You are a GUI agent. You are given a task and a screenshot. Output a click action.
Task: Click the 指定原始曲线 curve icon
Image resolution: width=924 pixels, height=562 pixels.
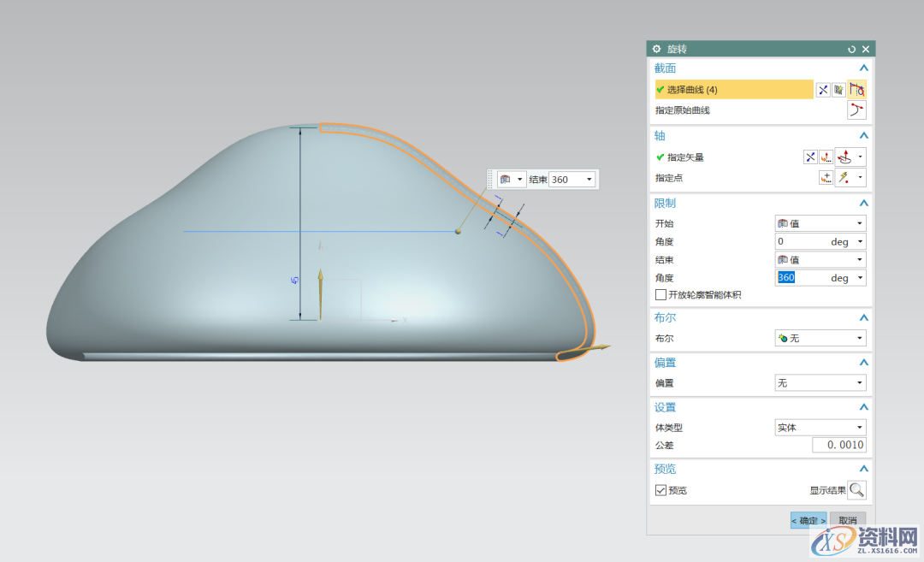pyautogui.click(x=856, y=110)
